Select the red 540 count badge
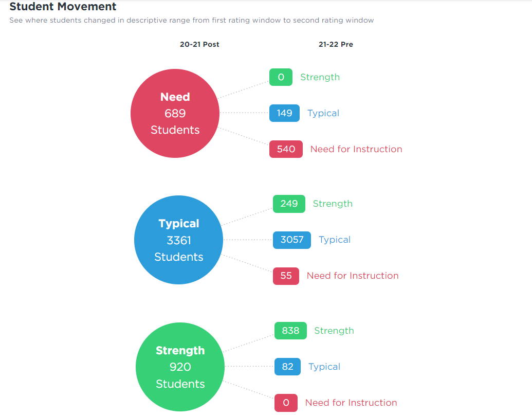 (x=286, y=149)
